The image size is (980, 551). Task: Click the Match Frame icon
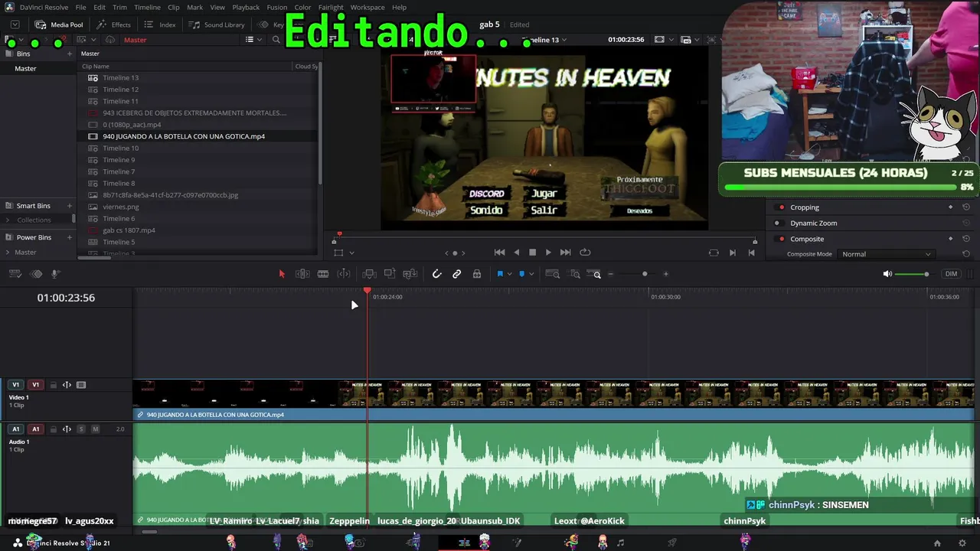(714, 253)
